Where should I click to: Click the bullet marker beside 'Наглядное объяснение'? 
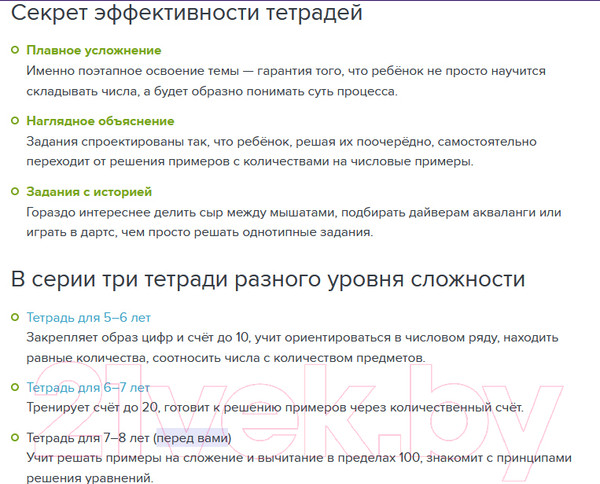[x=15, y=121]
